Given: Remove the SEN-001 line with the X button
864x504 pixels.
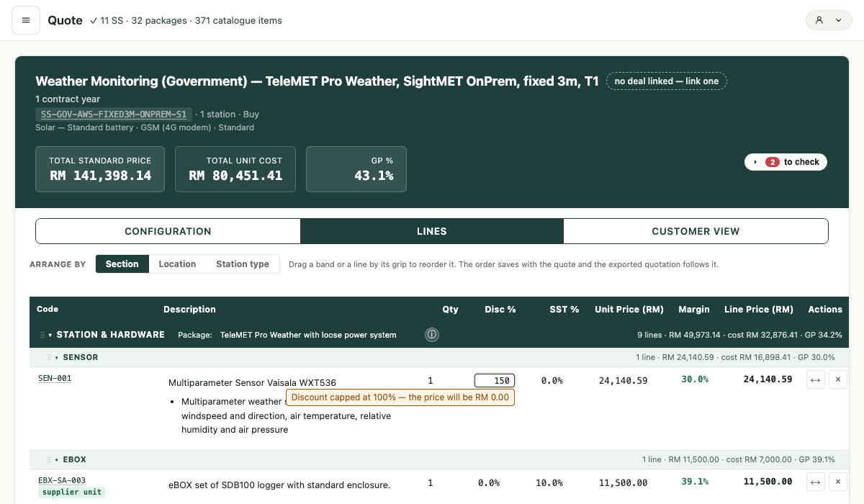Looking at the screenshot, I should [838, 379].
